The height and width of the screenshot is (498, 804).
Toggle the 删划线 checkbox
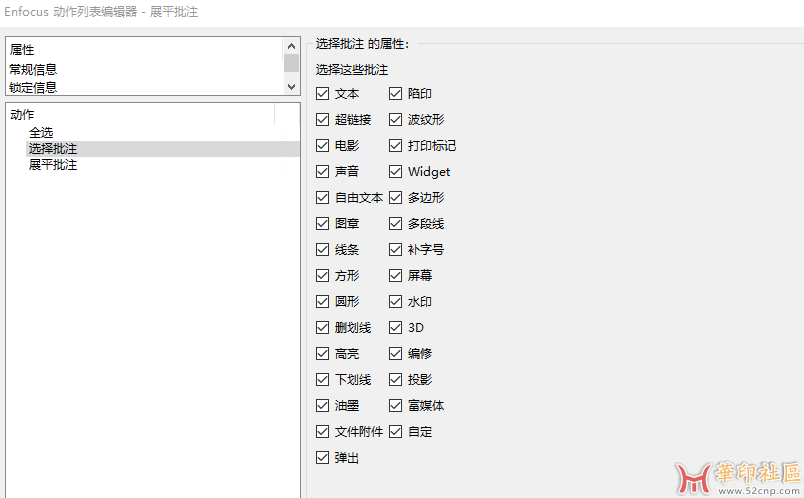coord(323,328)
